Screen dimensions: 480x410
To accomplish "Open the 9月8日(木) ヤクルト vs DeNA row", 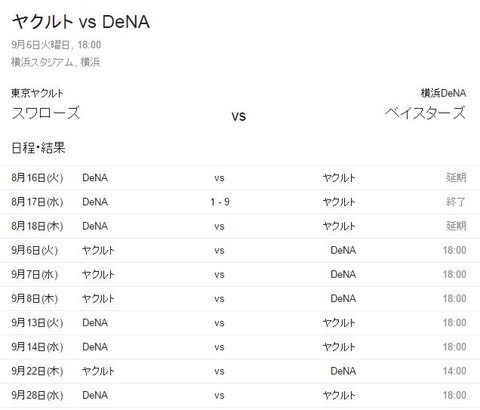I will pos(240,298).
